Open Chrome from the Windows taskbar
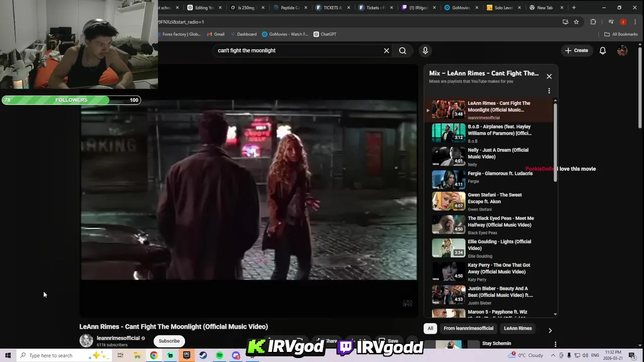Viewport: 644px width, 362px height. [153, 355]
